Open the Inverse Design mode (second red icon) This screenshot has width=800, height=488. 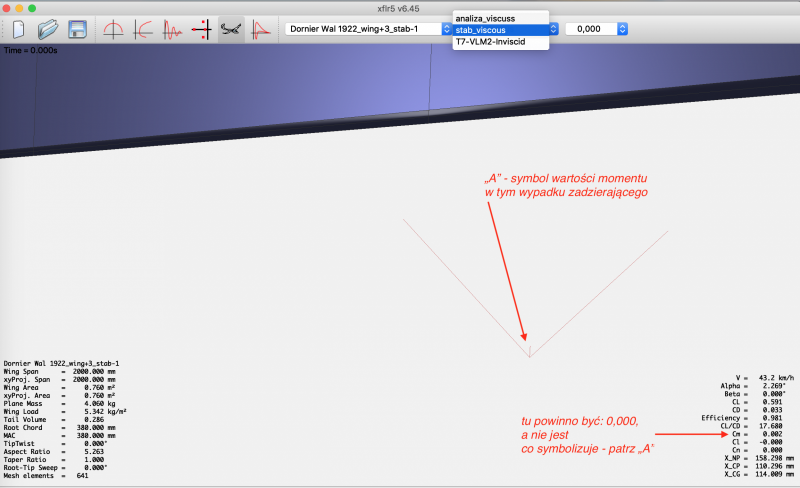point(142,29)
